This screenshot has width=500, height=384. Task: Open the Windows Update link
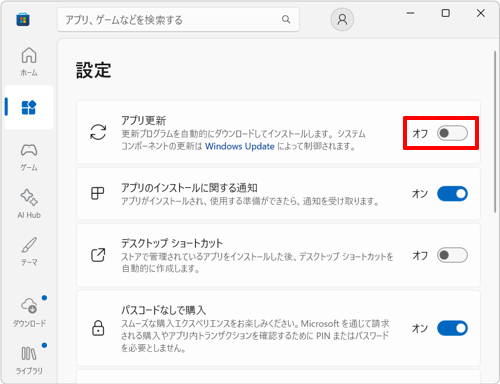(x=240, y=146)
